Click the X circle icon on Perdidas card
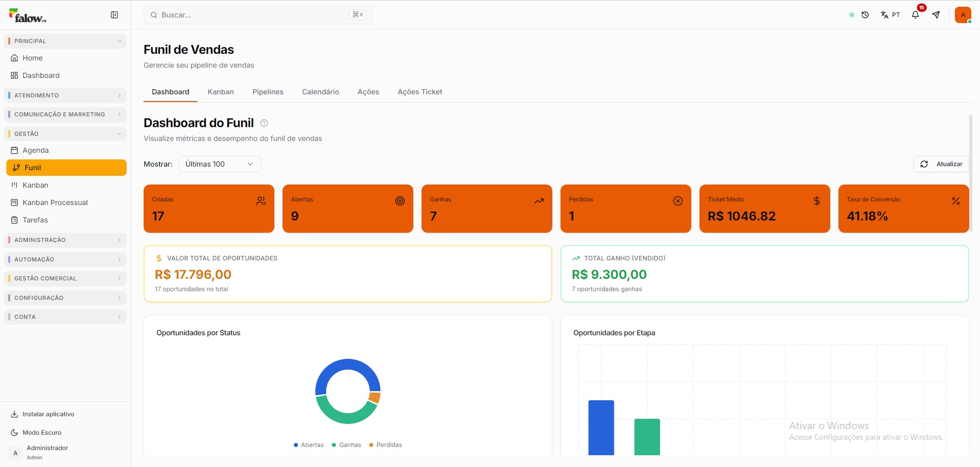Screen dimensions: 980x467 click(x=678, y=201)
